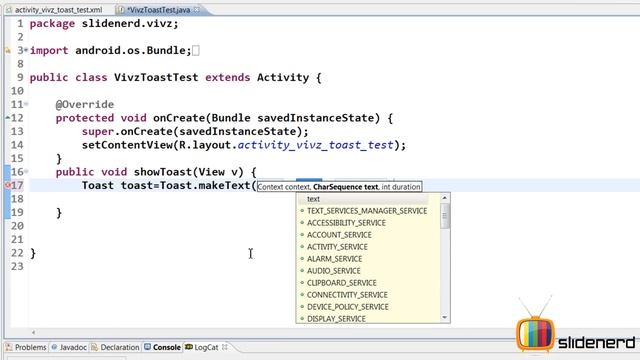Pick ACCESSIBILITY_SERVICE from the suggestion list
The image size is (640, 360).
pos(346,223)
